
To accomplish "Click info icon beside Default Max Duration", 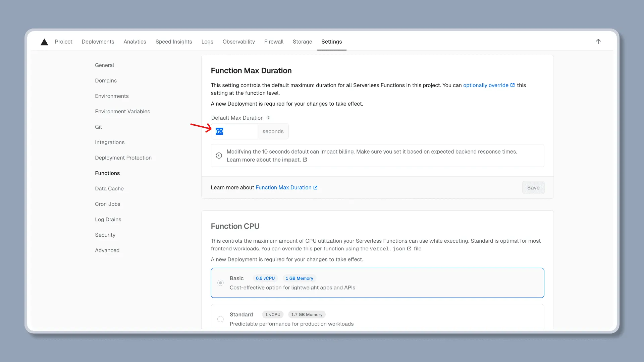I will (x=268, y=118).
